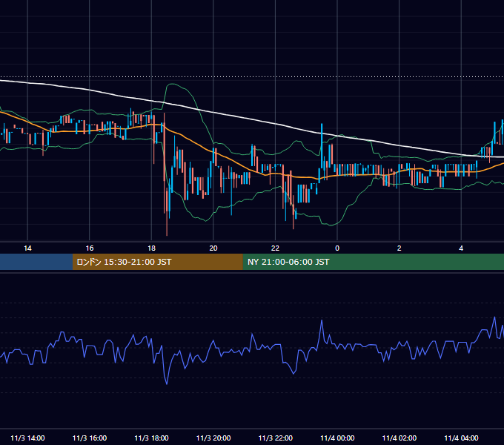Click the hour 2 axis tick

[399, 248]
